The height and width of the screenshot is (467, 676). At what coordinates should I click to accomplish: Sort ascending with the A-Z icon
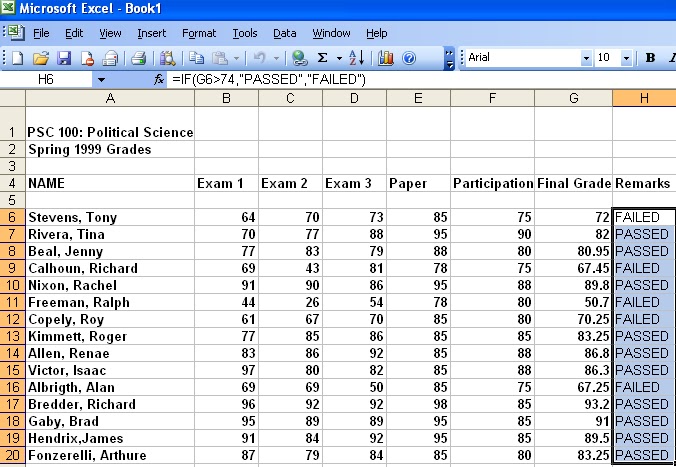pos(357,58)
